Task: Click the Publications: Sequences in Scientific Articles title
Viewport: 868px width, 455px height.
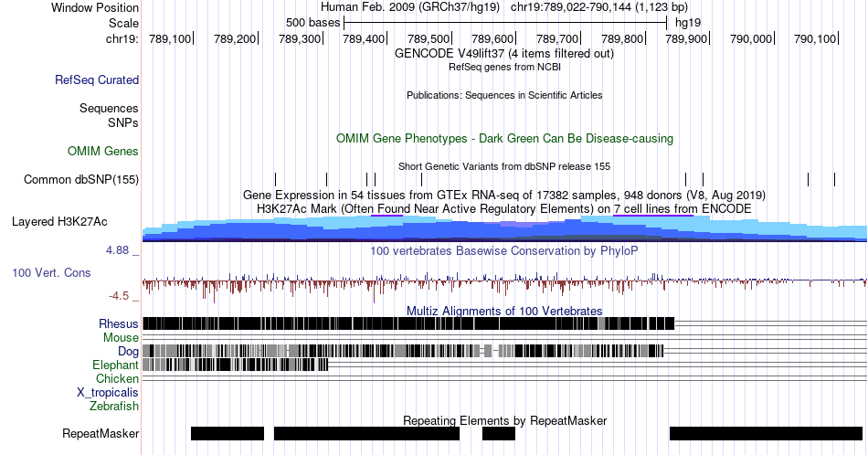Action: [504, 95]
